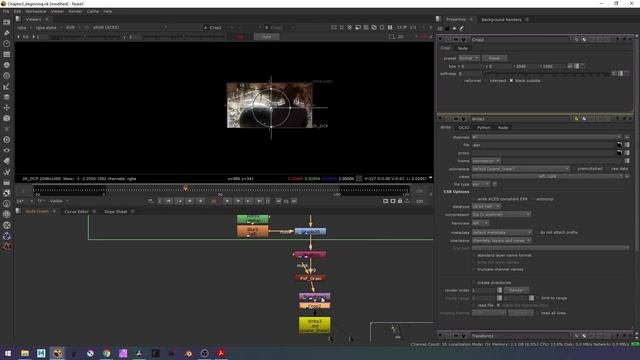Open the Metadata nodes toolbar icon
640x360 pixels.
[x=7, y=161]
